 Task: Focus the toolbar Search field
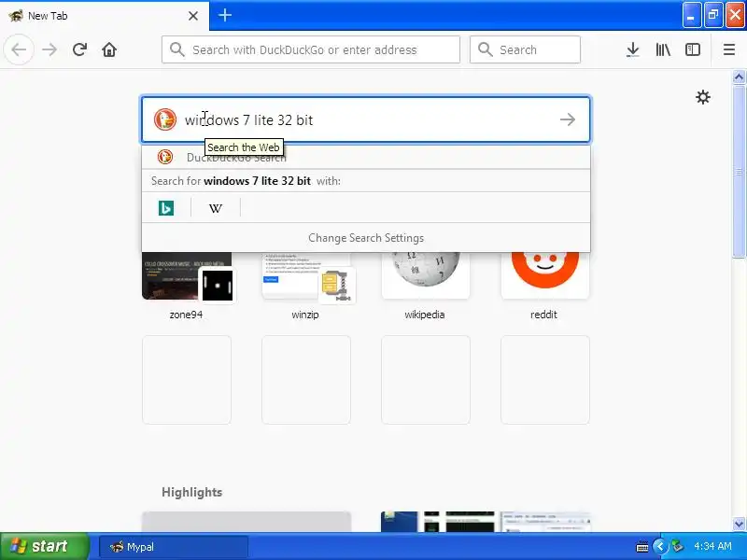(525, 49)
